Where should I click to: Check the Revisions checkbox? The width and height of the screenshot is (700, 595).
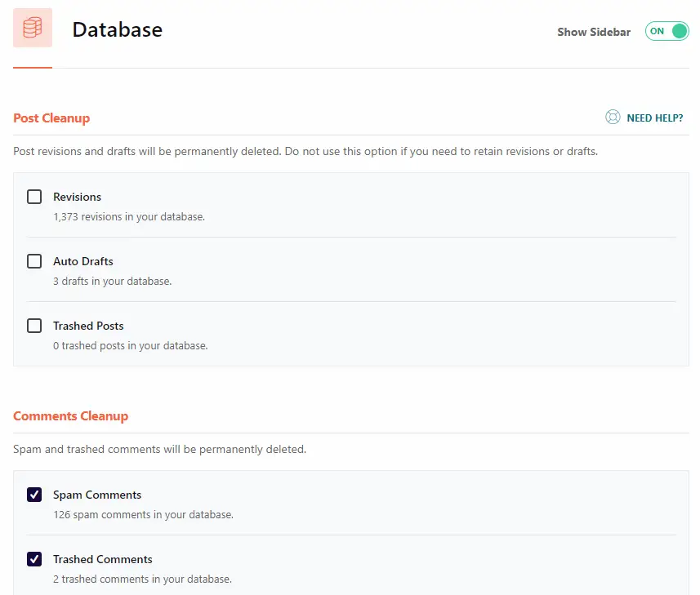pos(34,197)
